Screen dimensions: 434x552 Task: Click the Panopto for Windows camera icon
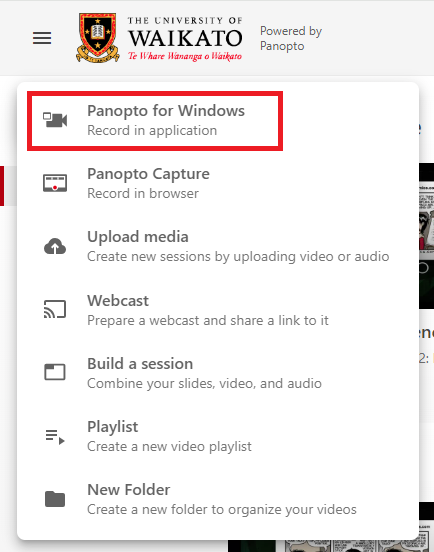[x=55, y=120]
